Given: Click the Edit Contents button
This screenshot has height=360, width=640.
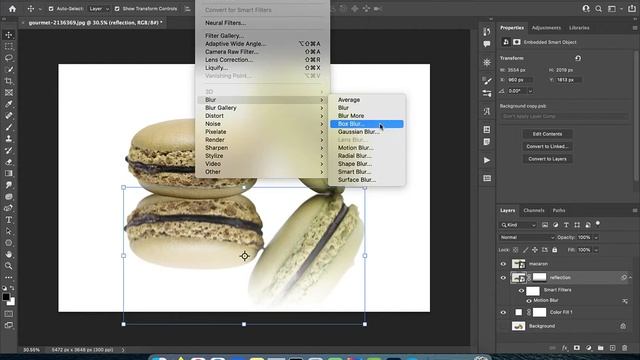Looking at the screenshot, I should 547,134.
